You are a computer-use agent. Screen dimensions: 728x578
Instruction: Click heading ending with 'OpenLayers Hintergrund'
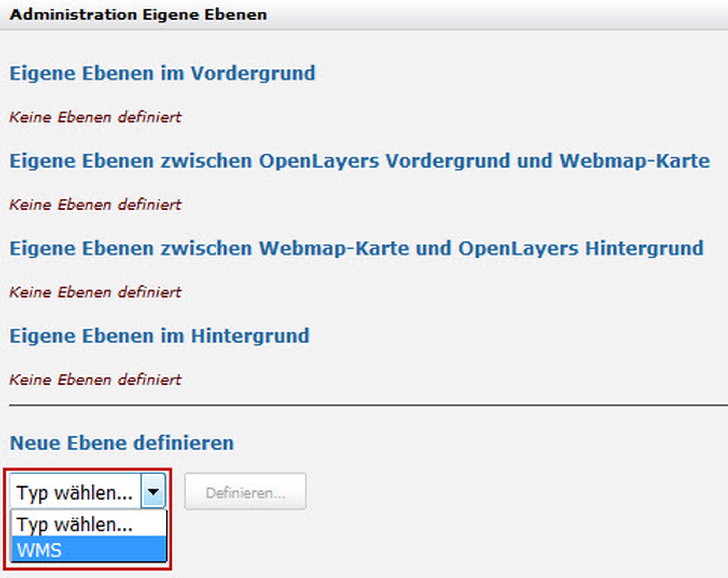pyautogui.click(x=356, y=248)
